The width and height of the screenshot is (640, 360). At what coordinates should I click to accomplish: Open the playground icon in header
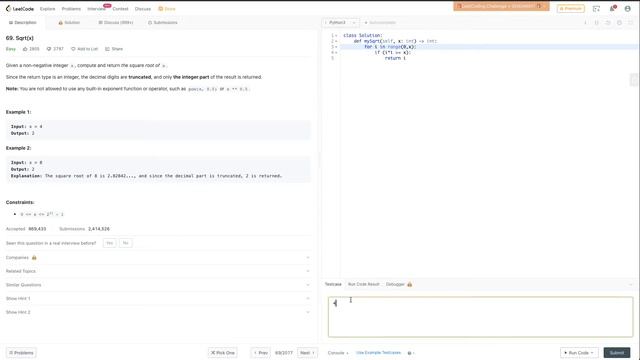coord(596,9)
